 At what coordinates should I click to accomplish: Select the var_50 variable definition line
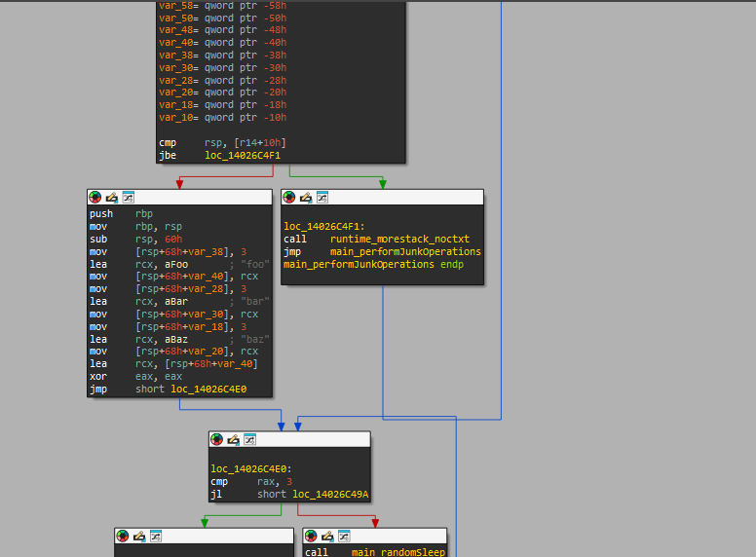(x=223, y=18)
